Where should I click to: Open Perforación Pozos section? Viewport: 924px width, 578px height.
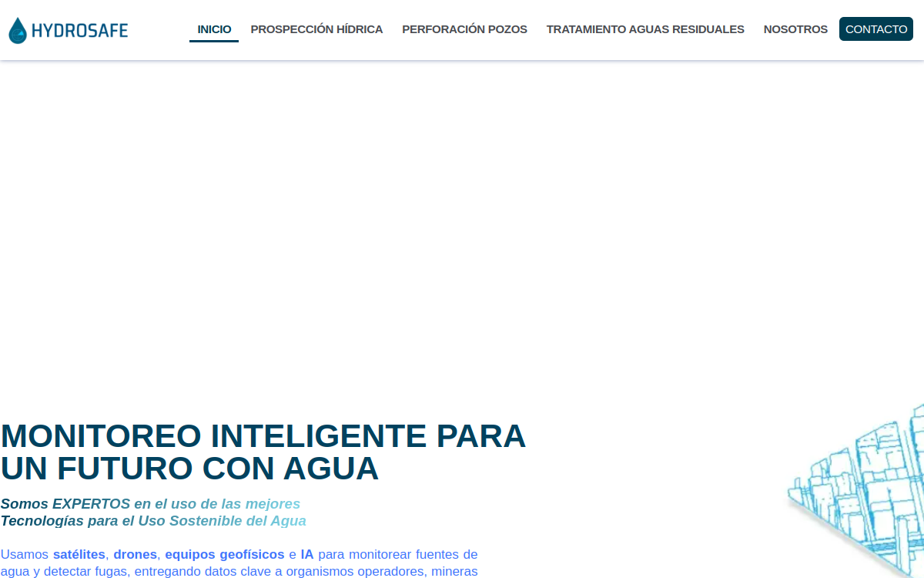coord(464,29)
